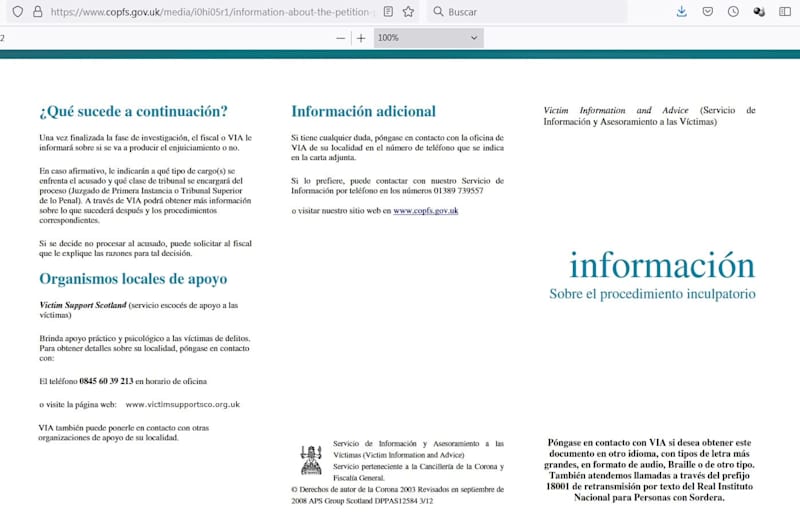Click the large 'información' title
This screenshot has height=525, width=800.
click(662, 265)
